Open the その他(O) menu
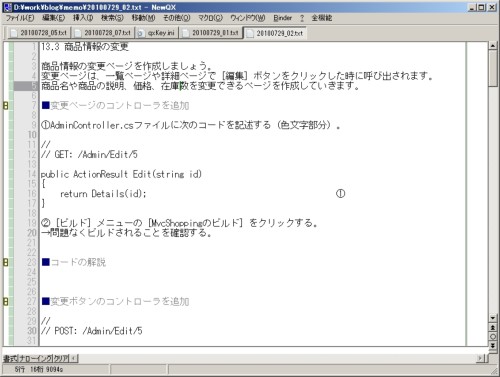Image resolution: width=500 pixels, height=377 pixels. tap(177, 18)
